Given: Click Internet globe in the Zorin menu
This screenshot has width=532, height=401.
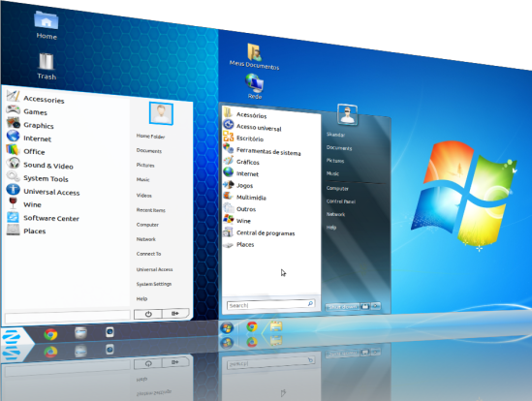Looking at the screenshot, I should pos(14,136).
